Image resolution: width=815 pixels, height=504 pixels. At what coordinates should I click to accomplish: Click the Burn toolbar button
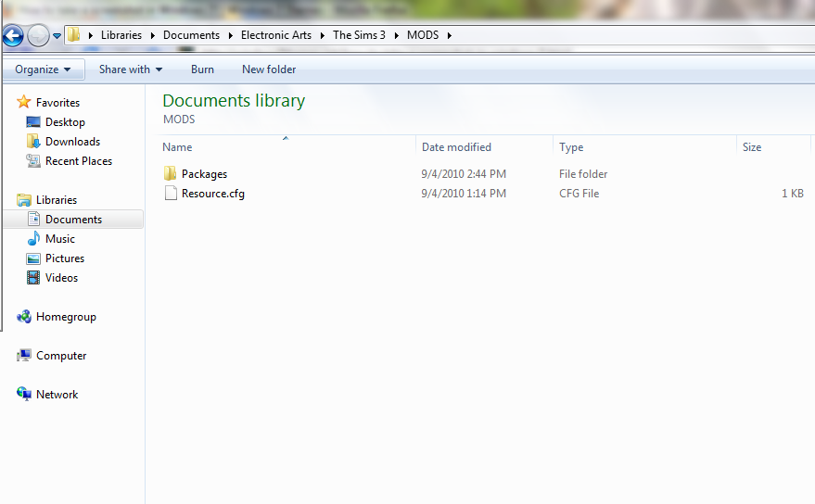pos(202,69)
